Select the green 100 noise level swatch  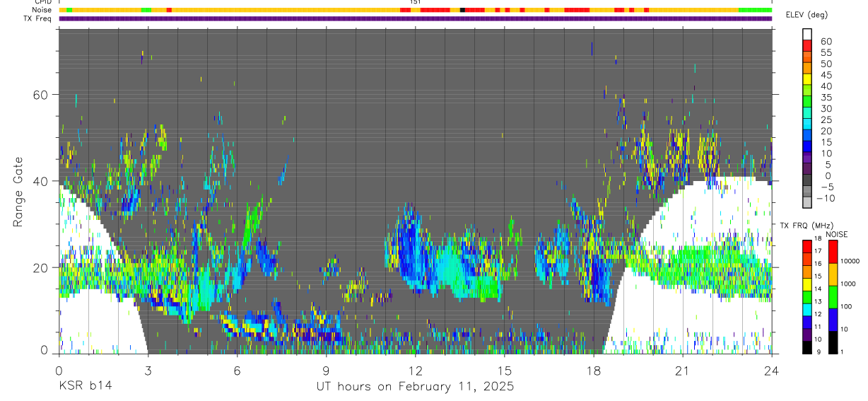[x=833, y=297]
